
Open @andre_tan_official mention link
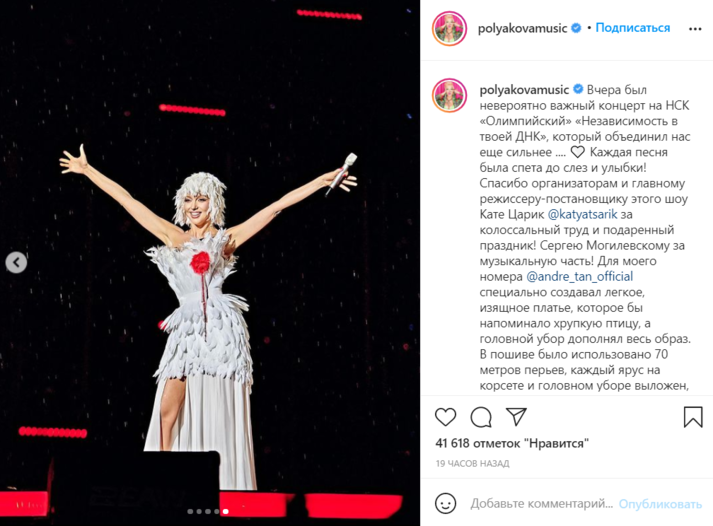pos(579,276)
